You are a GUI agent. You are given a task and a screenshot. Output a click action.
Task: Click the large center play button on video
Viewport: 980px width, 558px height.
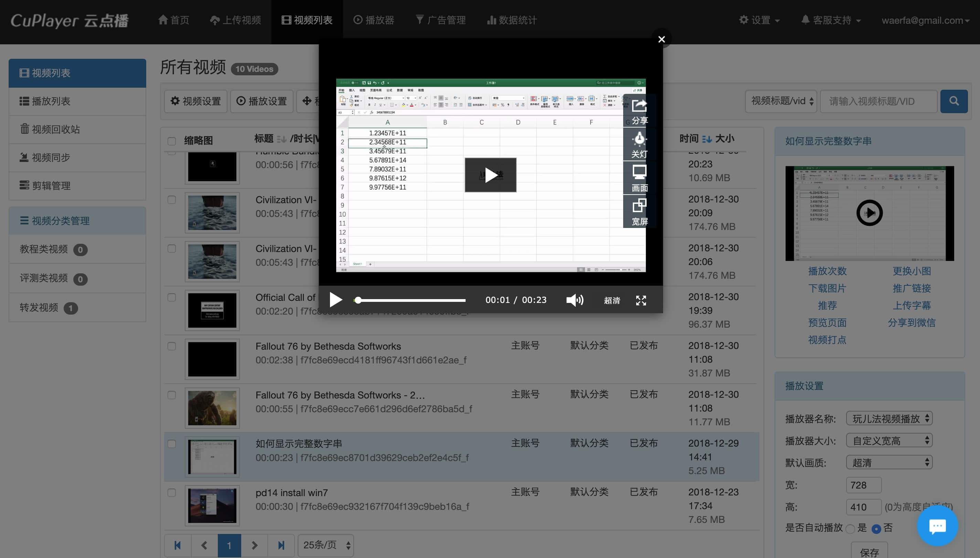click(x=491, y=175)
